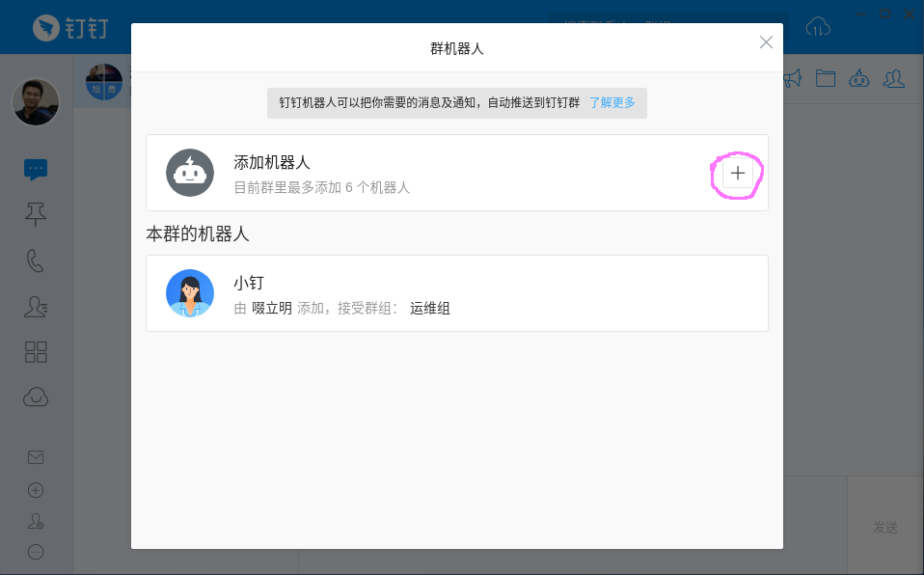Click the group robot icon in chat header

(x=858, y=78)
